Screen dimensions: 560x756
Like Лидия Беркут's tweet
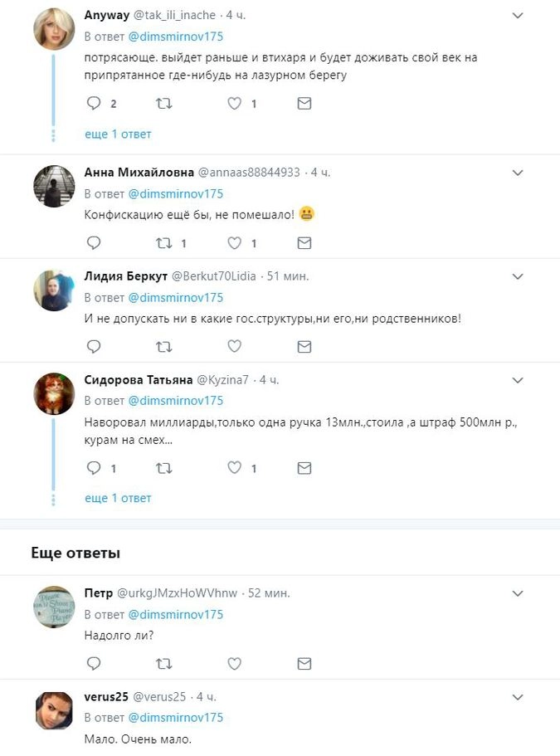(235, 346)
